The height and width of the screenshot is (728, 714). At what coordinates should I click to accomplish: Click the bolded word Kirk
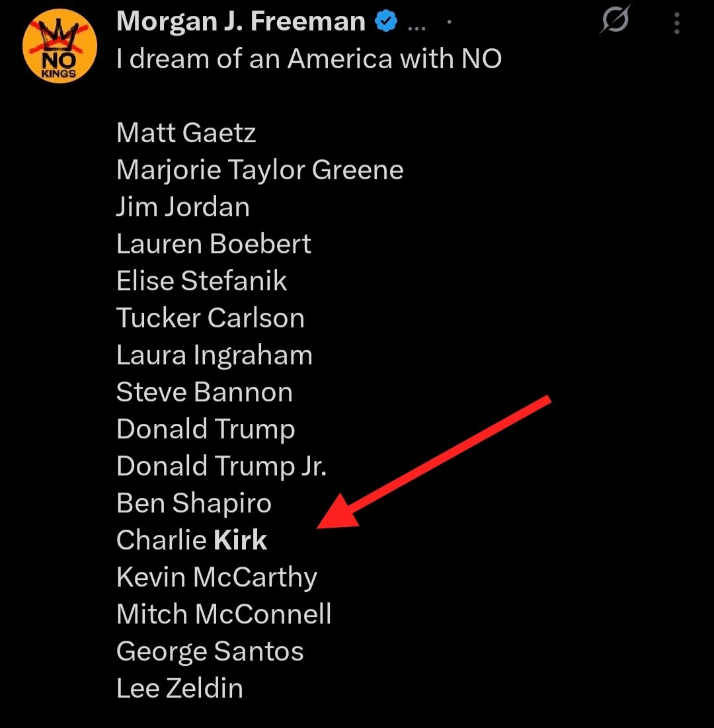coord(240,540)
